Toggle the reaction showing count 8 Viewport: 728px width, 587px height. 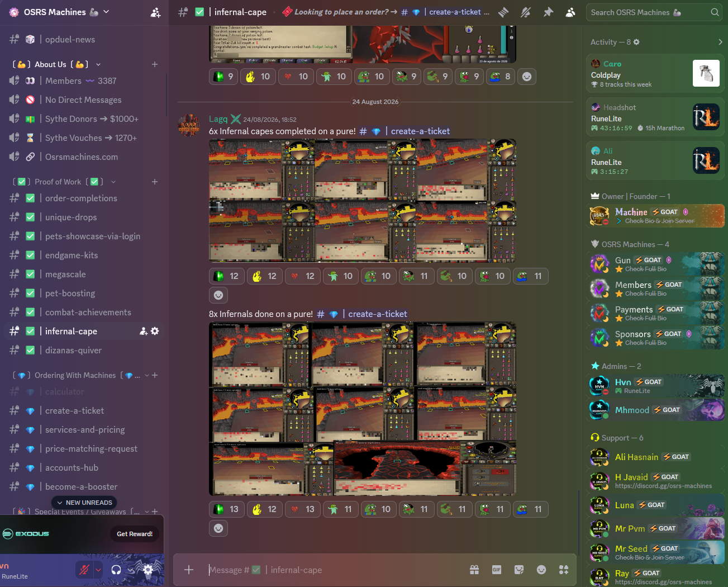[x=501, y=77]
